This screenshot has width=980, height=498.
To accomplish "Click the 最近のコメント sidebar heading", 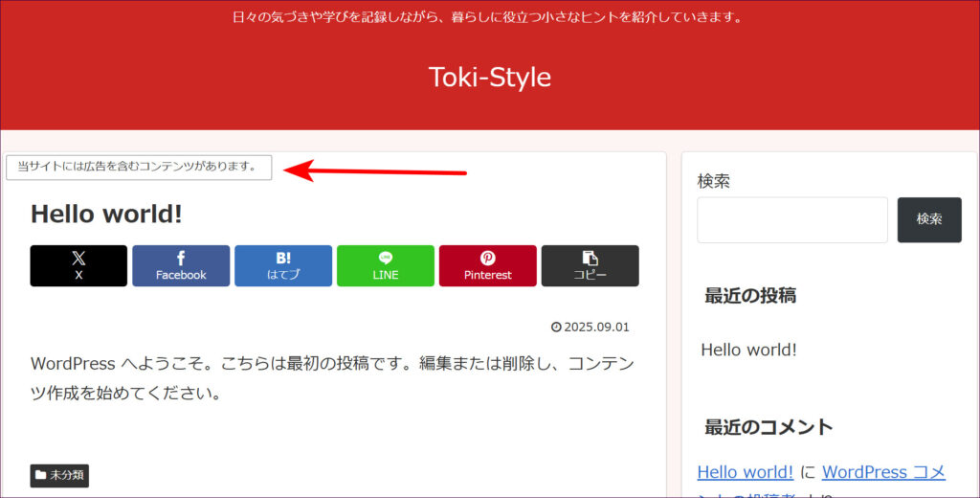I will 768,427.
